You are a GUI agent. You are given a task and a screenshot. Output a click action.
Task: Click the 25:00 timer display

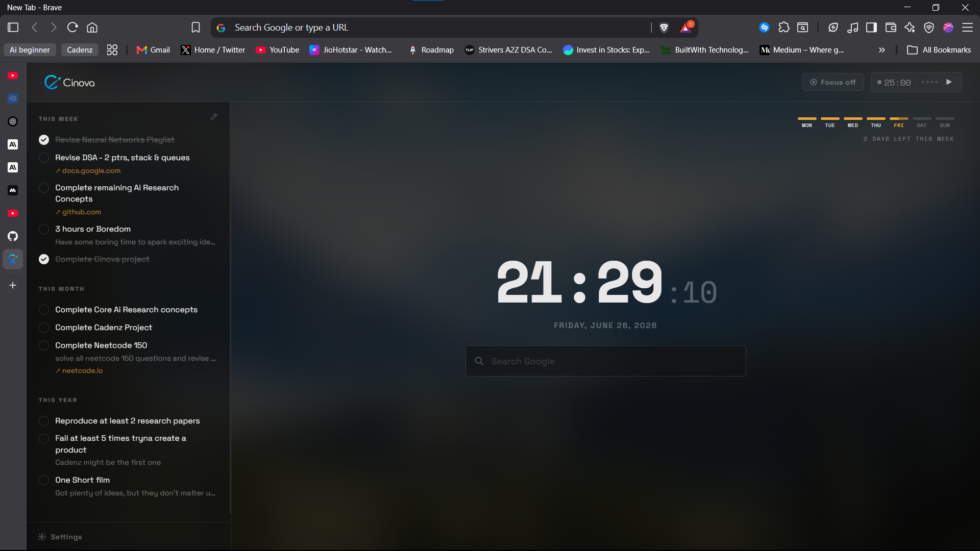point(897,83)
